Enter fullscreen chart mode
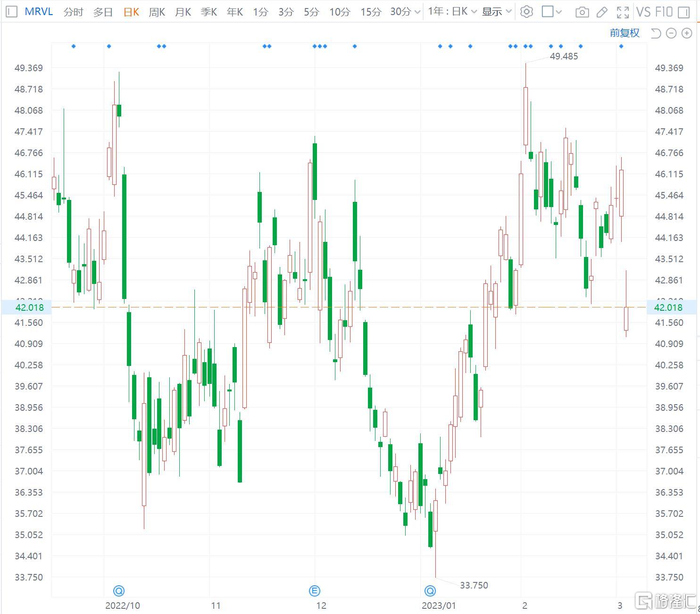The width and height of the screenshot is (700, 614). pyautogui.click(x=623, y=12)
